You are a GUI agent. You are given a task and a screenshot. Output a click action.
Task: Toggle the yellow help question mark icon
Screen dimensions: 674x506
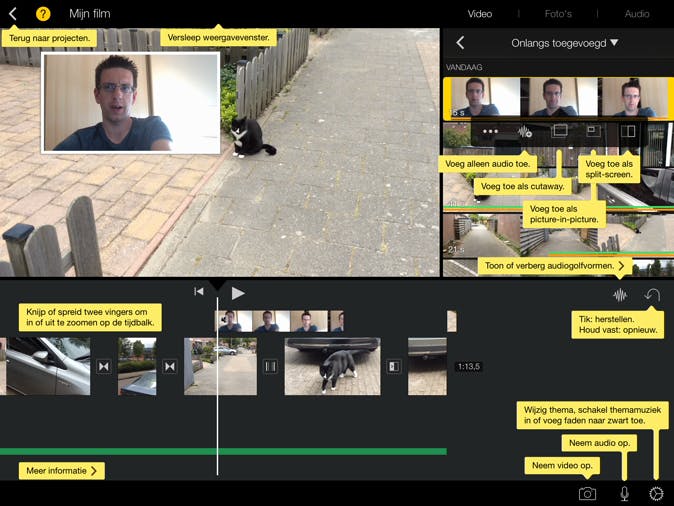coord(43,14)
